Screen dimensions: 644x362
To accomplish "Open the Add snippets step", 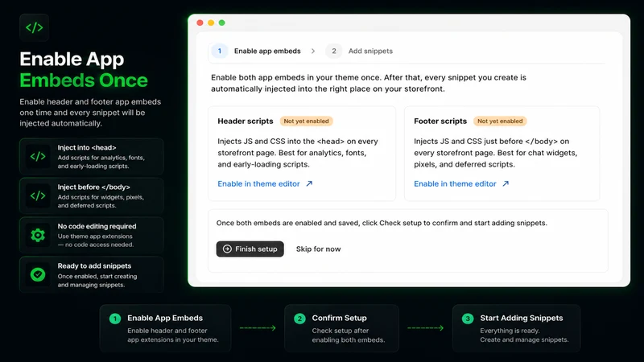I will [370, 51].
